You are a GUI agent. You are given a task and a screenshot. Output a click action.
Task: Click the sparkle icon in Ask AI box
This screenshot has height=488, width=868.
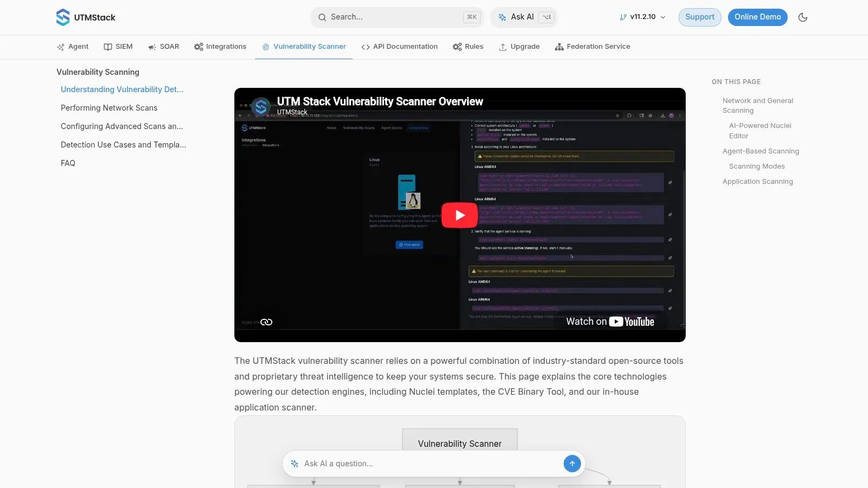click(295, 464)
